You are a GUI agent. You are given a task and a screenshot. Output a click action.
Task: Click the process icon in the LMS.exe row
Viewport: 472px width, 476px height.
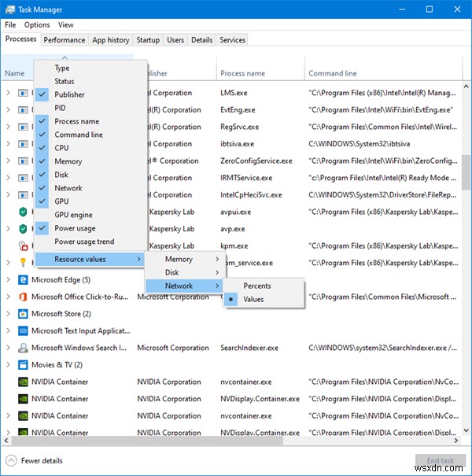(23, 93)
